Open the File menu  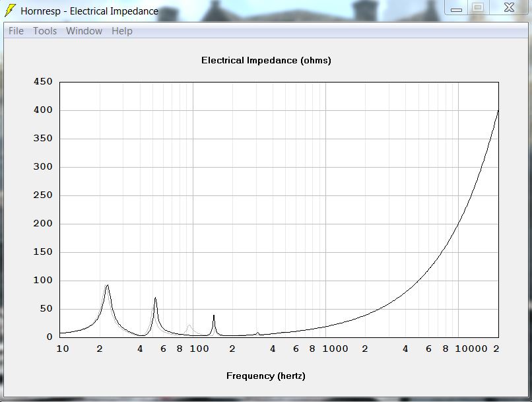pyautogui.click(x=16, y=31)
